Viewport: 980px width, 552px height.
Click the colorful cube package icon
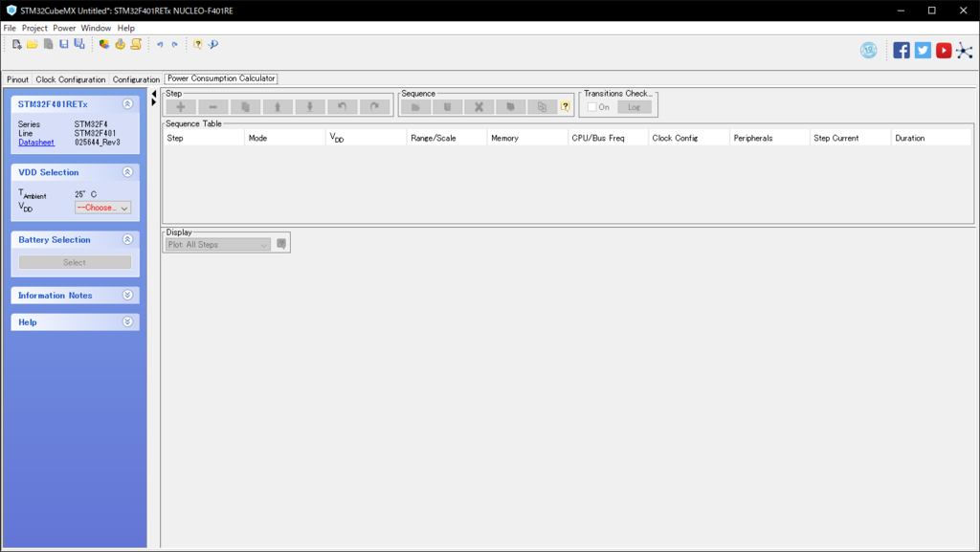pos(103,44)
